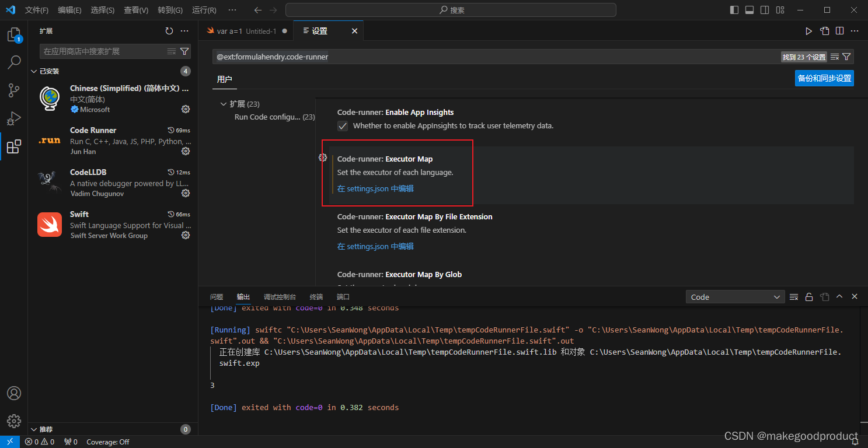Image resolution: width=868 pixels, height=448 pixels.
Task: Select the Extensions view icon
Action: pyautogui.click(x=14, y=146)
